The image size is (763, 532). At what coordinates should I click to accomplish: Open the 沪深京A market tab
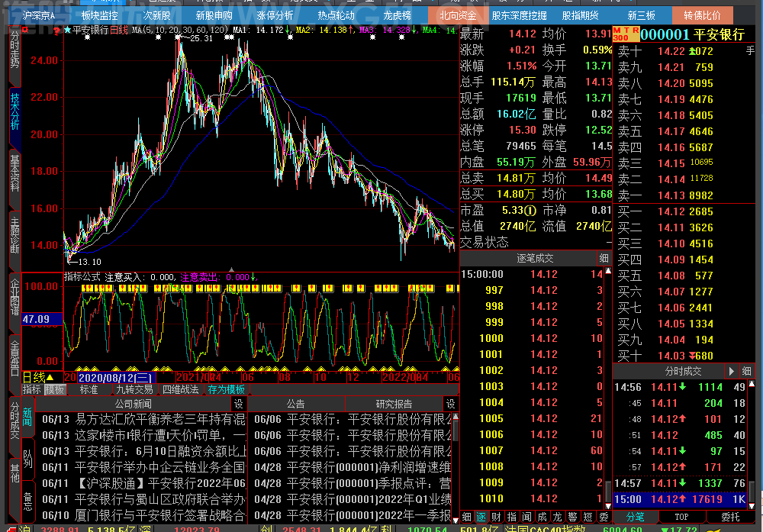(38, 15)
